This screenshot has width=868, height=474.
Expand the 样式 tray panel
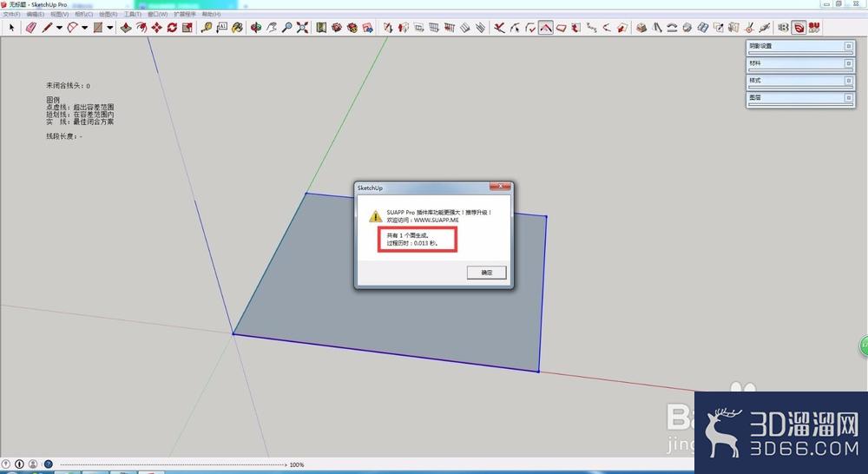point(800,81)
